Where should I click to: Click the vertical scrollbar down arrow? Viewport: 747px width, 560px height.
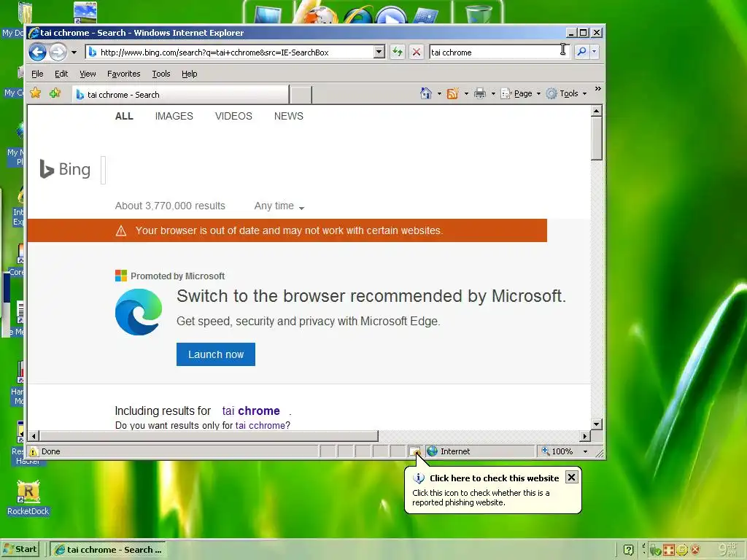[x=597, y=424]
